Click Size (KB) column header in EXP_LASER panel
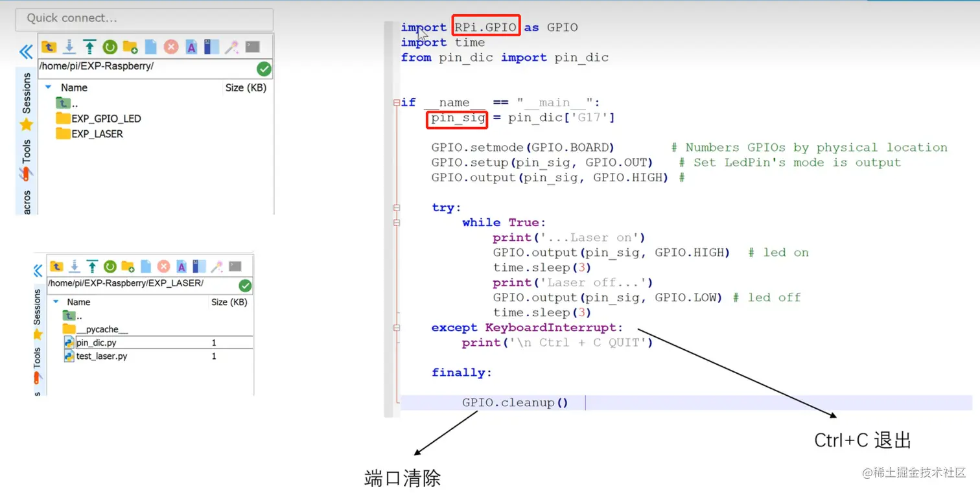 (x=229, y=302)
